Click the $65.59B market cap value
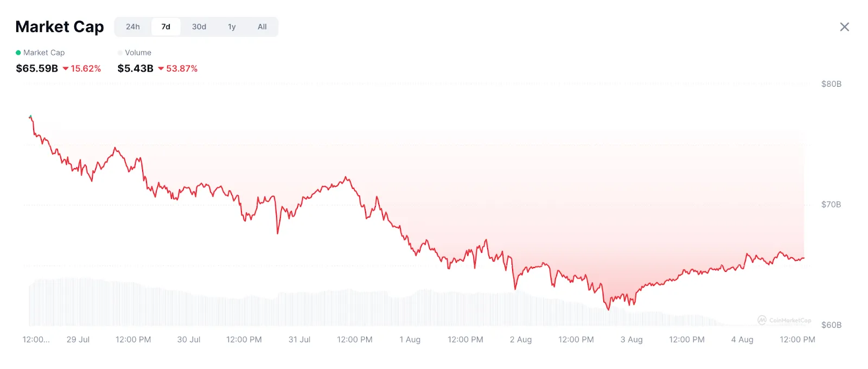The width and height of the screenshot is (868, 369). click(x=37, y=68)
